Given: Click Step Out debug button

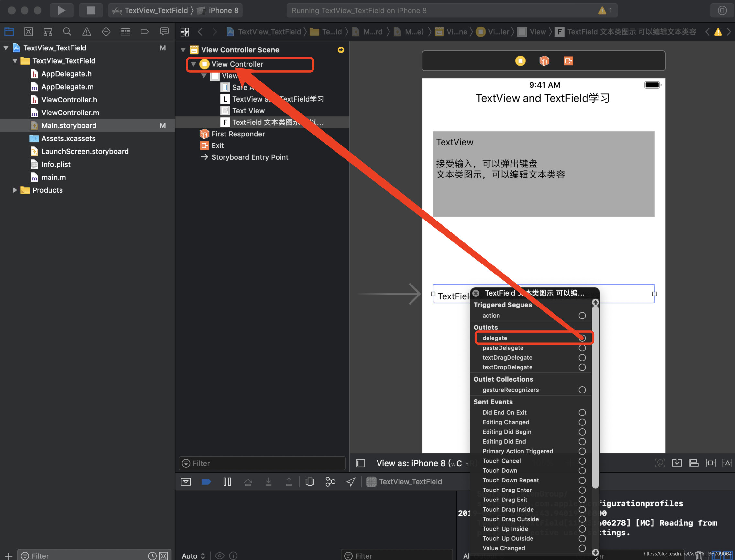Looking at the screenshot, I should [x=289, y=482].
